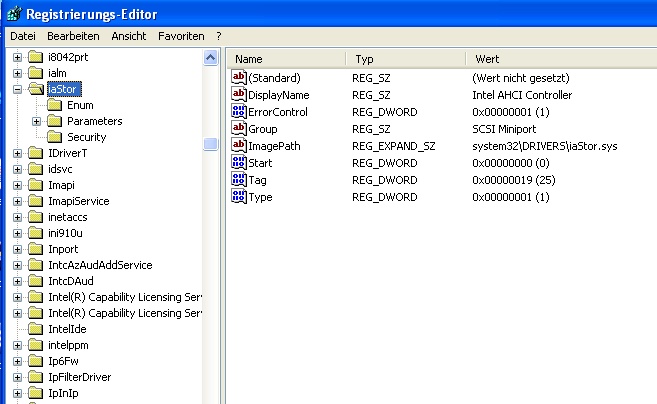Click the IntelIde folder icon

36,329
